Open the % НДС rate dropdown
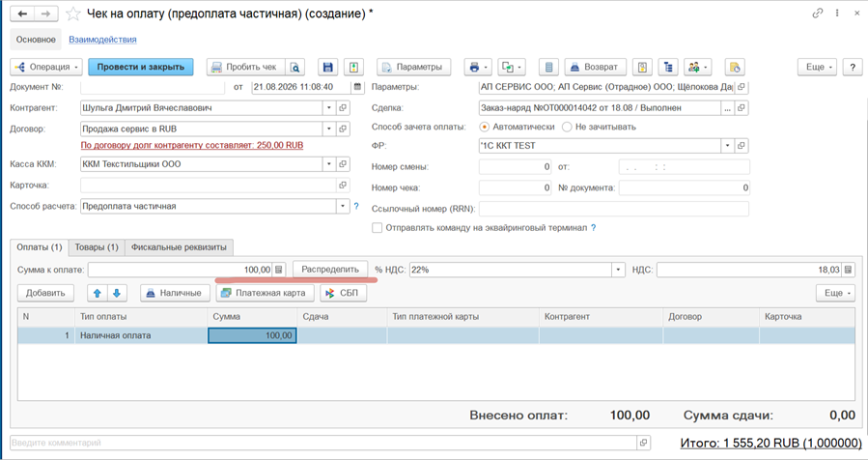This screenshot has width=868, height=460. [x=618, y=270]
